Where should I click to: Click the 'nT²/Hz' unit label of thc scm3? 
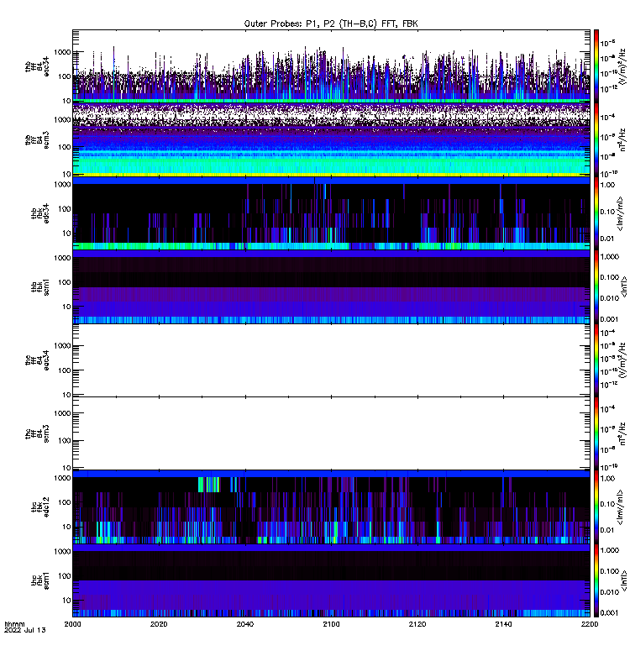[x=622, y=433]
